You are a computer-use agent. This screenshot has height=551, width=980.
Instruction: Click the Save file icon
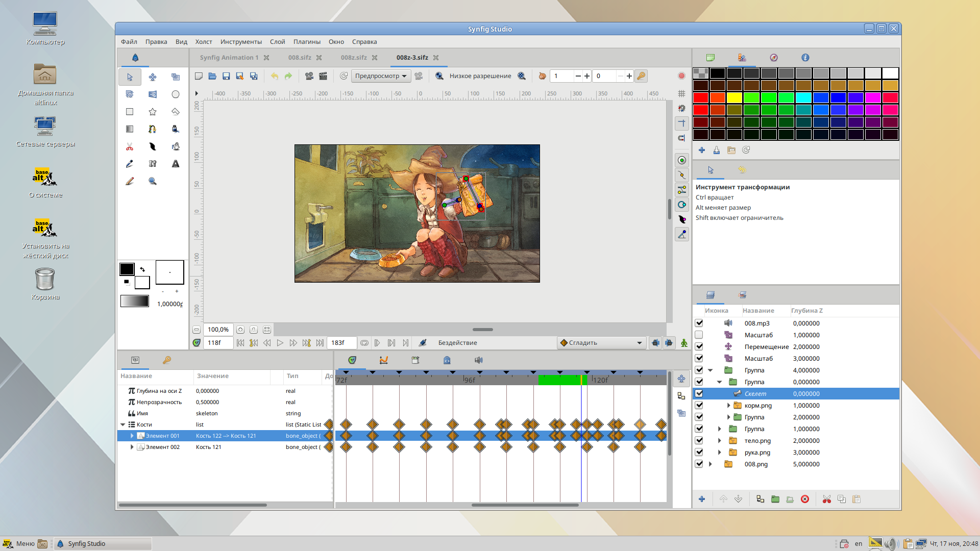click(226, 76)
